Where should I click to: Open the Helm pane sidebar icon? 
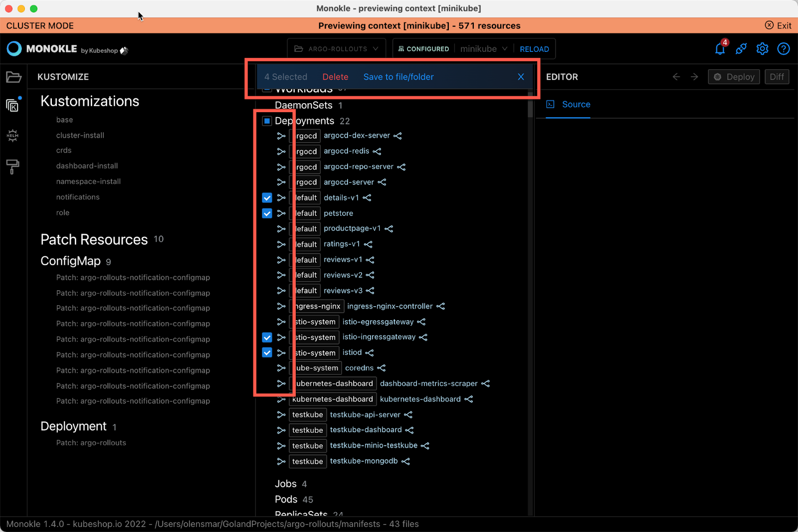[12, 135]
